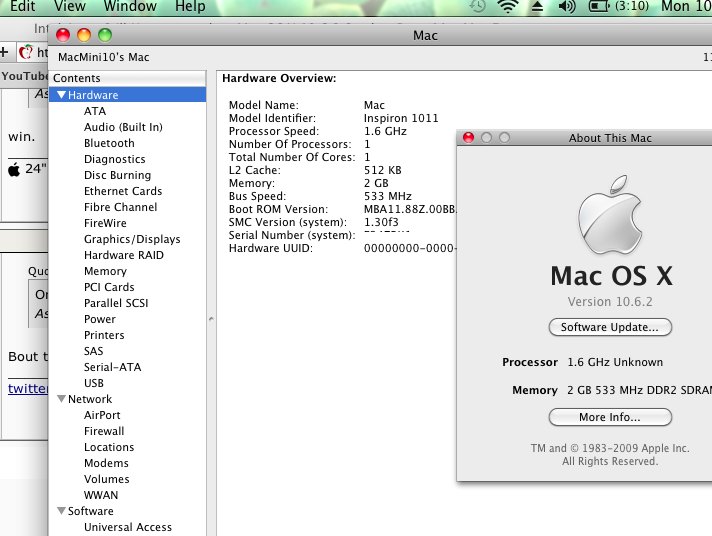712x536 pixels.
Task: Select Bluetooth in the Hardware list
Action: point(109,143)
